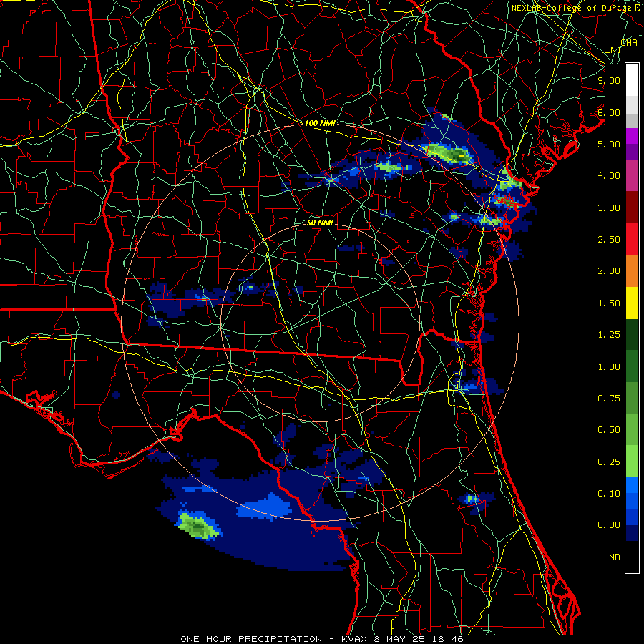Click the 0.75 legend value

coord(609,399)
